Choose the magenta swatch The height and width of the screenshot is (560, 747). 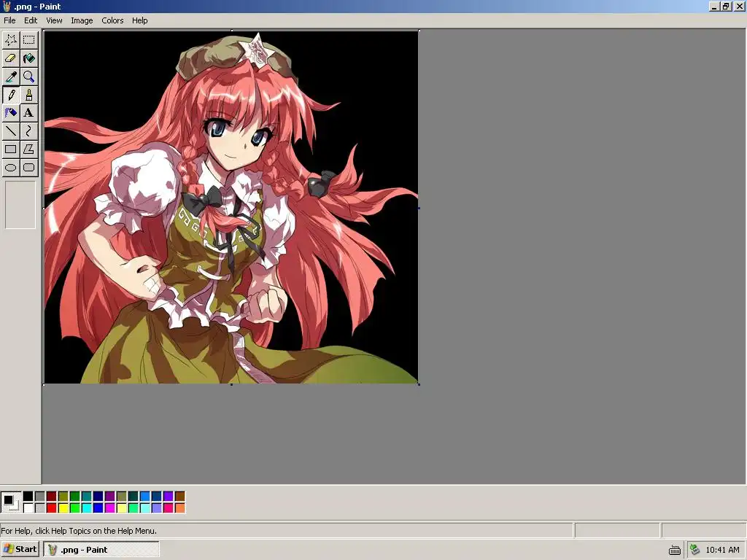tap(110, 508)
